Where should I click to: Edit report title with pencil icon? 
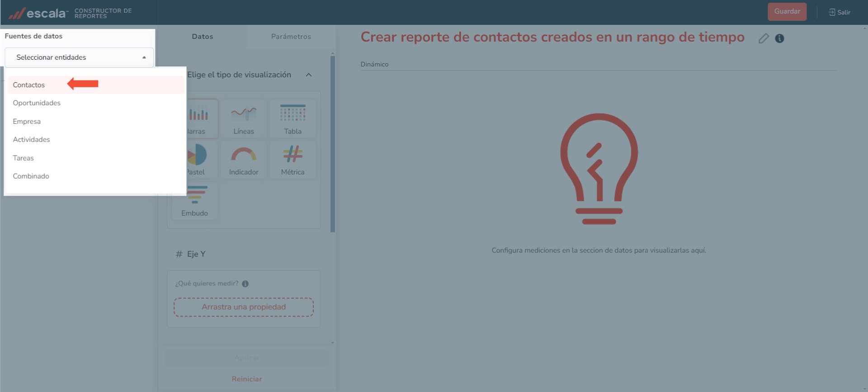(764, 38)
